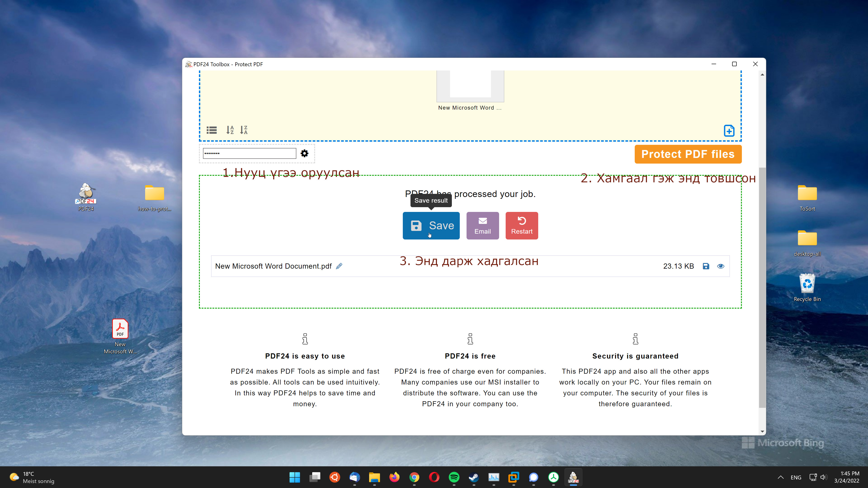Select how-to-prot... folder on desktop
Viewport: 868px width, 488px height.
pos(155,198)
